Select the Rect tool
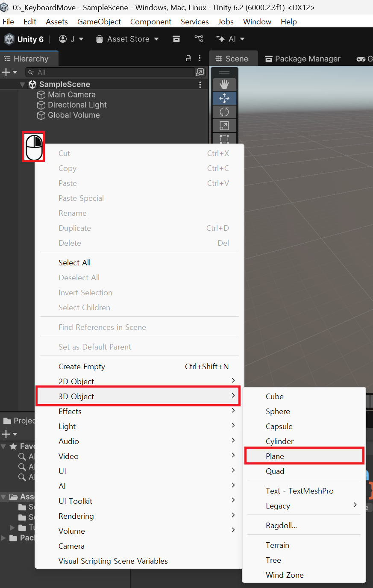The height and width of the screenshot is (588, 373). [x=224, y=138]
